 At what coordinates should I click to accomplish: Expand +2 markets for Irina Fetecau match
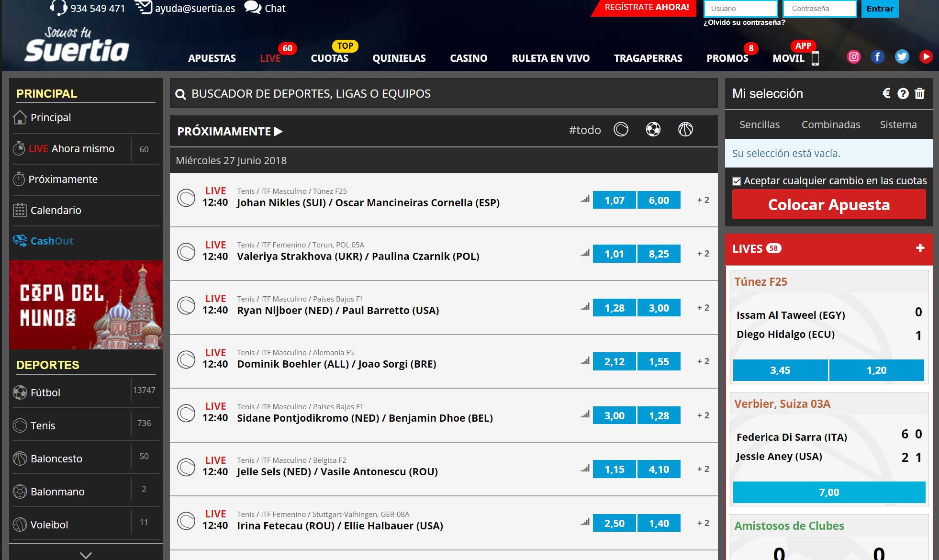[703, 523]
